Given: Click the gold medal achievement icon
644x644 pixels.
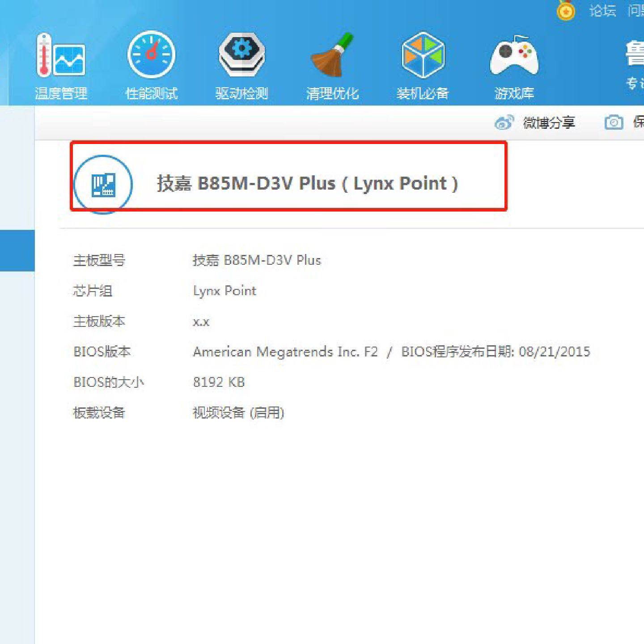Looking at the screenshot, I should click(x=566, y=11).
